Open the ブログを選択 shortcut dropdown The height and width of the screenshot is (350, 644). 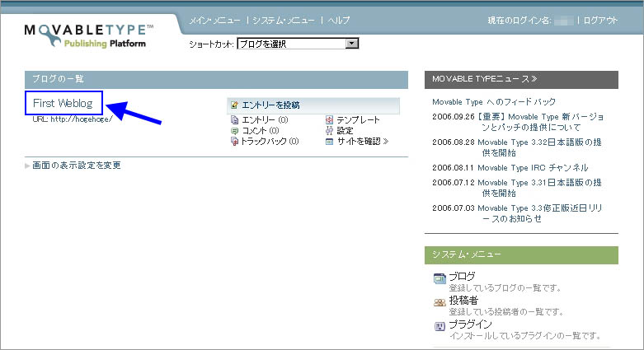click(298, 44)
